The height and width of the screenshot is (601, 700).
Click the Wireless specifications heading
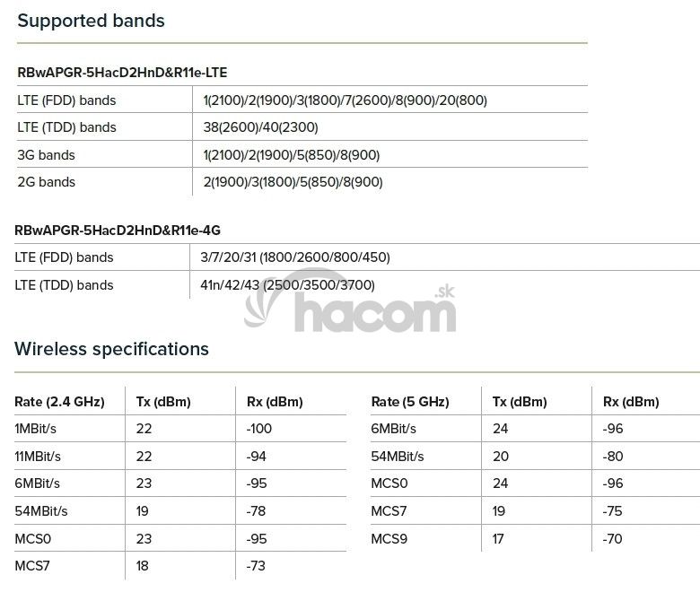[x=111, y=349]
